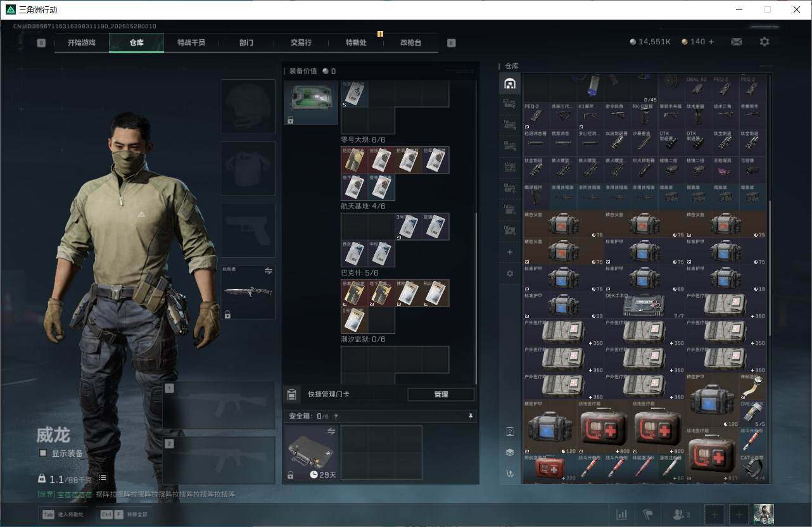Click help question mark beside 安全箱
Viewport: 812px width, 527px height.
[336, 417]
